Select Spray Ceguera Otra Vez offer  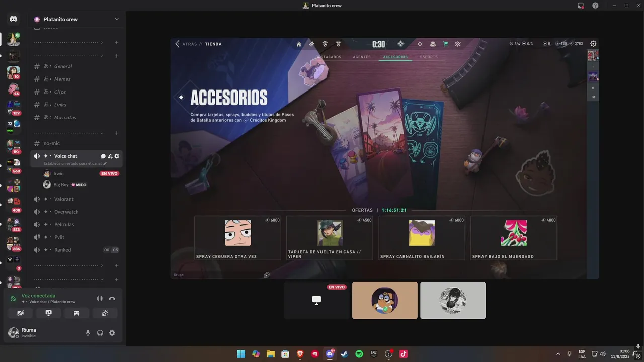coord(237,238)
